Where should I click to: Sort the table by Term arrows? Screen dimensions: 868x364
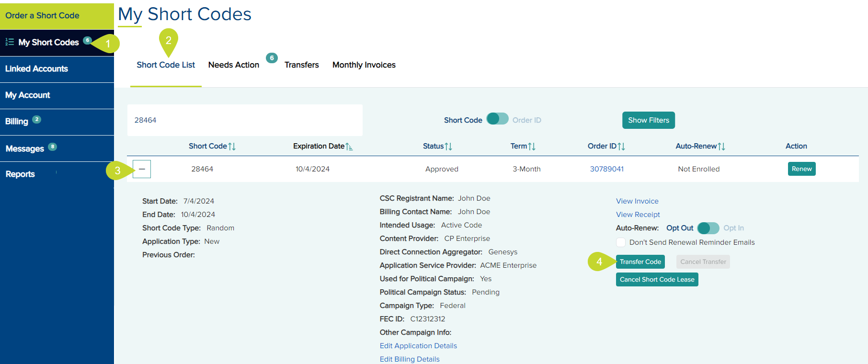click(532, 147)
